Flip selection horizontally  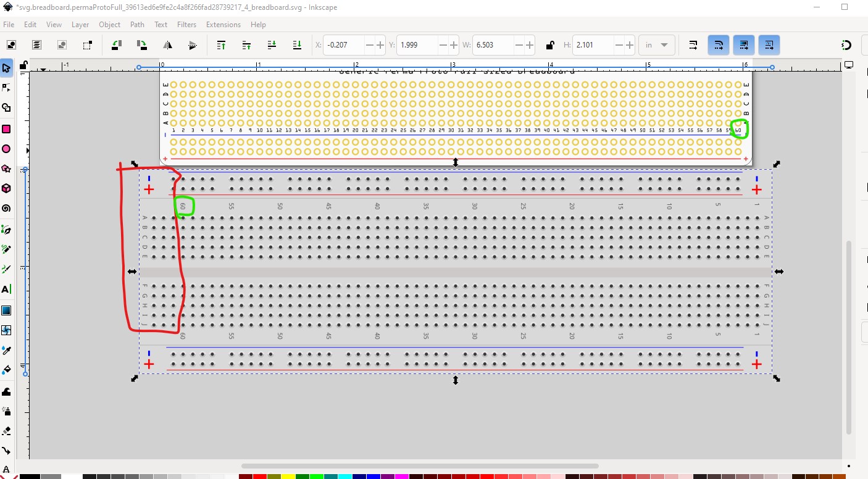coord(167,45)
